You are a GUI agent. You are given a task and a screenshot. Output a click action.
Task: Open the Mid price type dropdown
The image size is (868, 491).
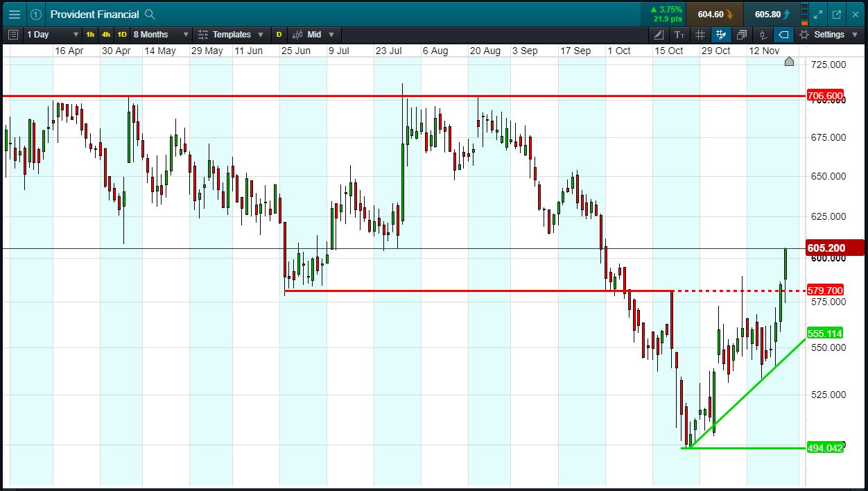tap(313, 34)
